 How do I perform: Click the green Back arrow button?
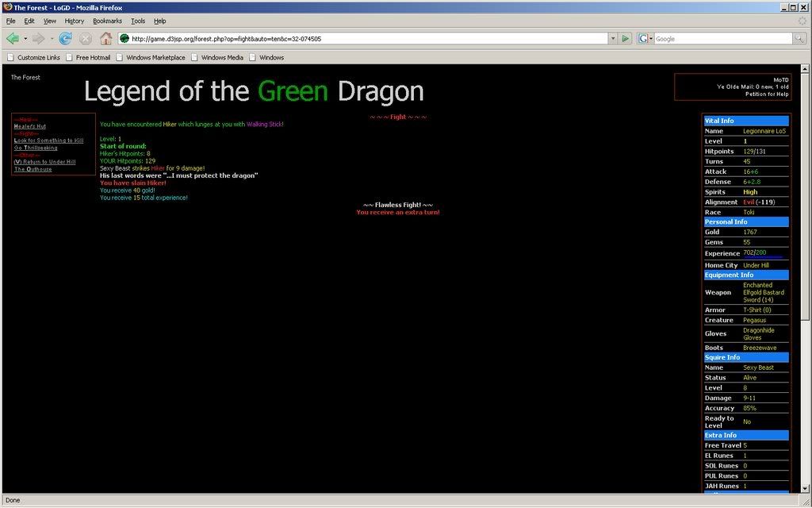coord(12,38)
